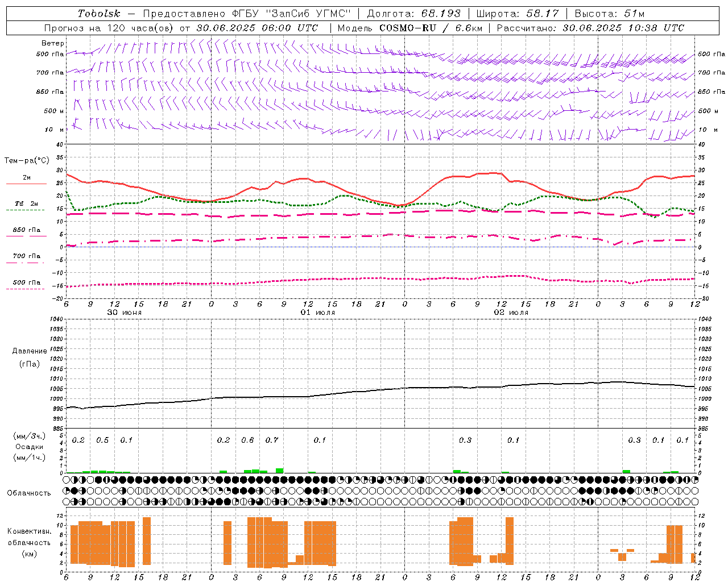Select the 2м temperature legend entry
The image size is (728, 582).
tap(27, 178)
